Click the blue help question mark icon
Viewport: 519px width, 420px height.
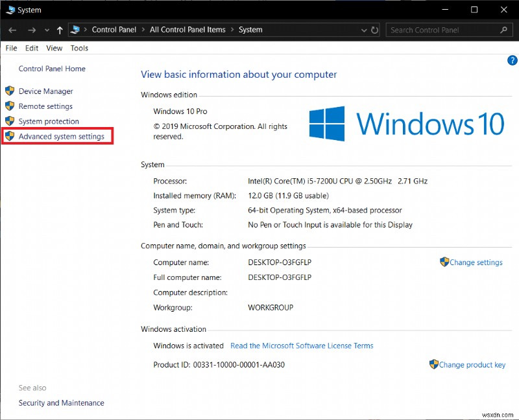[512, 60]
